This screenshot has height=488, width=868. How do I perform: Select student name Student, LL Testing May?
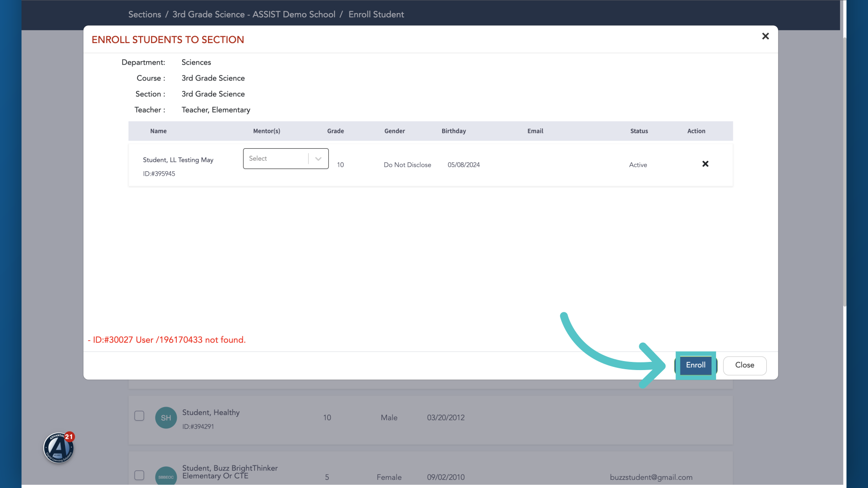178,160
